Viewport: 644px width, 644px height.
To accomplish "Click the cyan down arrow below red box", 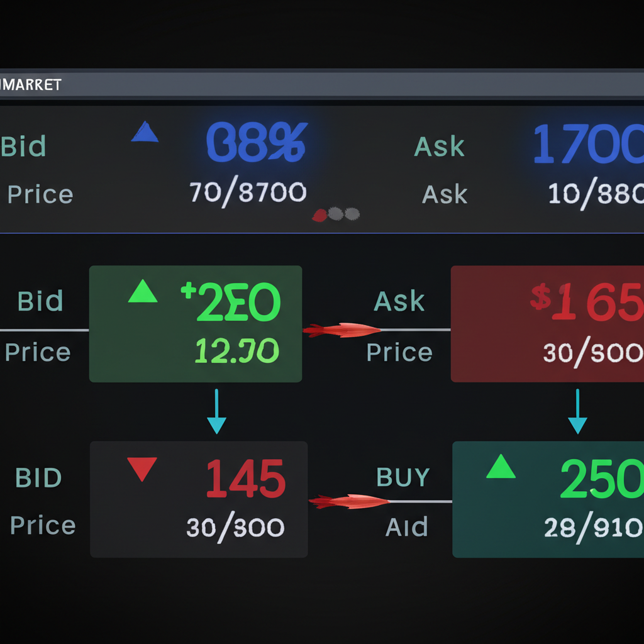I will [577, 411].
